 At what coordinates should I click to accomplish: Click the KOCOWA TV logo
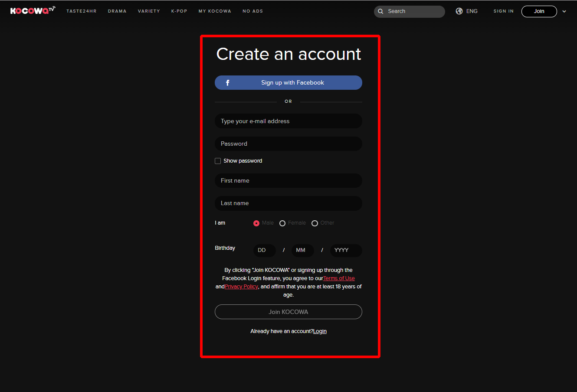pyautogui.click(x=33, y=10)
